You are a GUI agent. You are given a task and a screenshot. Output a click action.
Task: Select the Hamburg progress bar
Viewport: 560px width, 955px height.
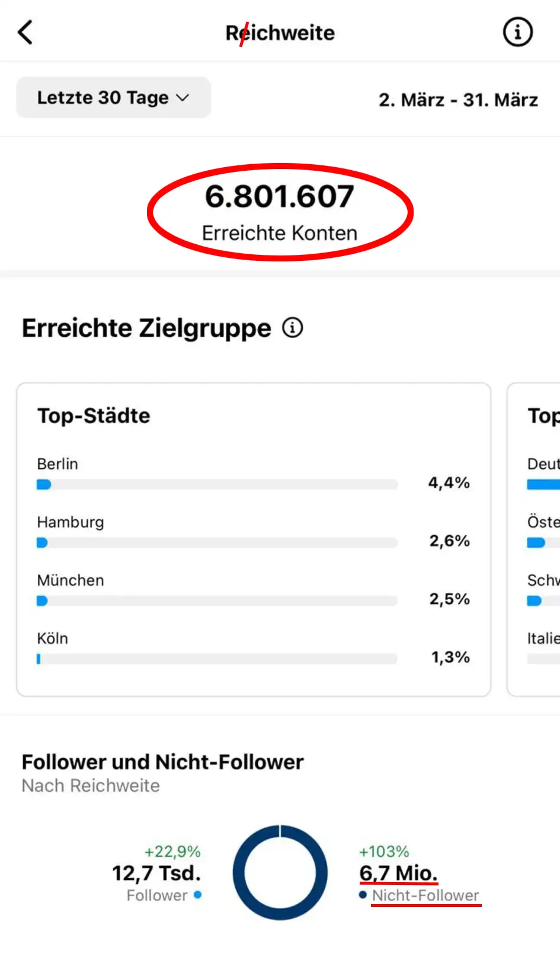click(217, 542)
